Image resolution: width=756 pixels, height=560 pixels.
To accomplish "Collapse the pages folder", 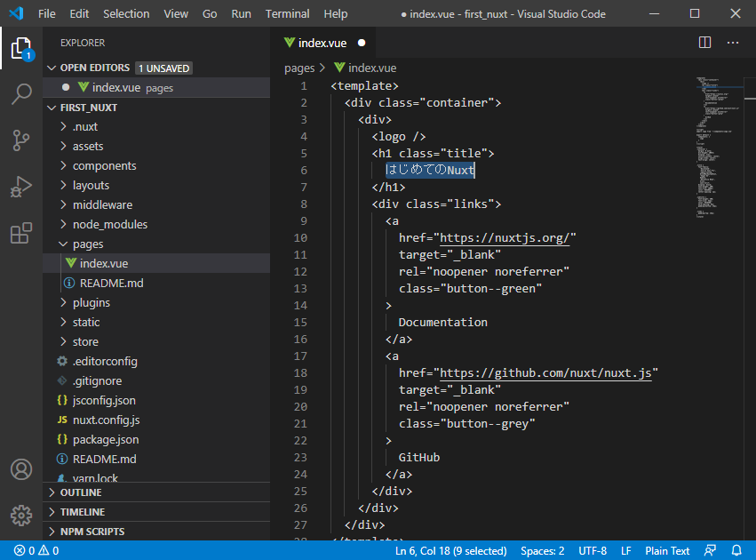I will coord(157,244).
